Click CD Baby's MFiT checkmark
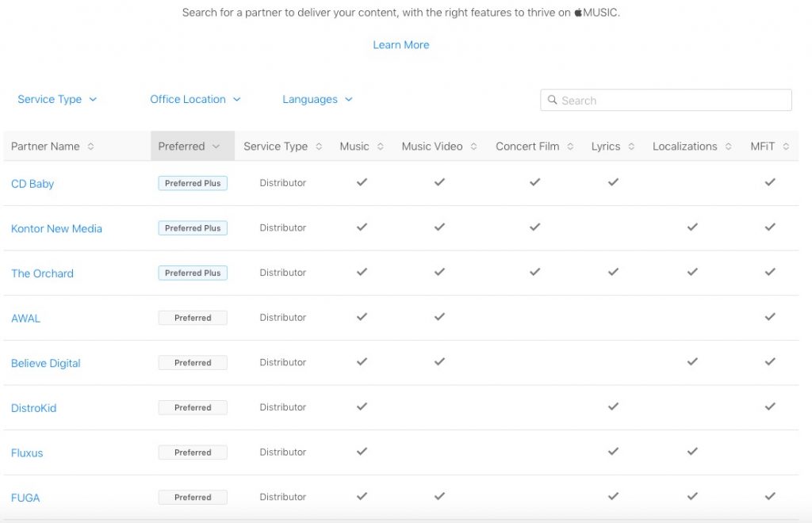 coord(770,182)
